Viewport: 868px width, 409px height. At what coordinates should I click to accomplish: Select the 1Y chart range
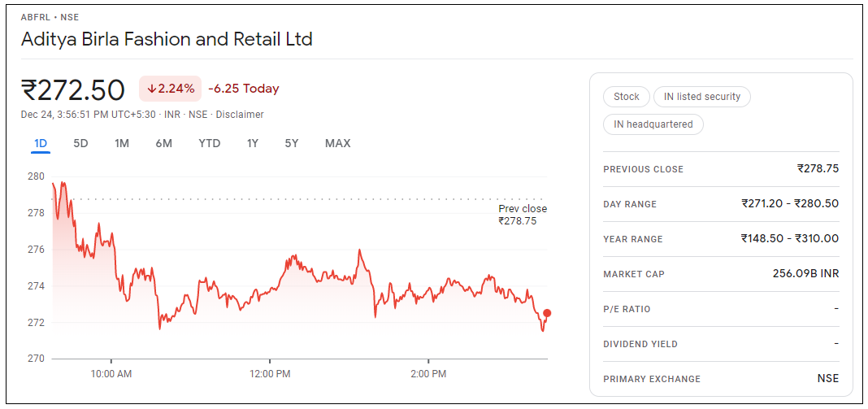pos(253,144)
